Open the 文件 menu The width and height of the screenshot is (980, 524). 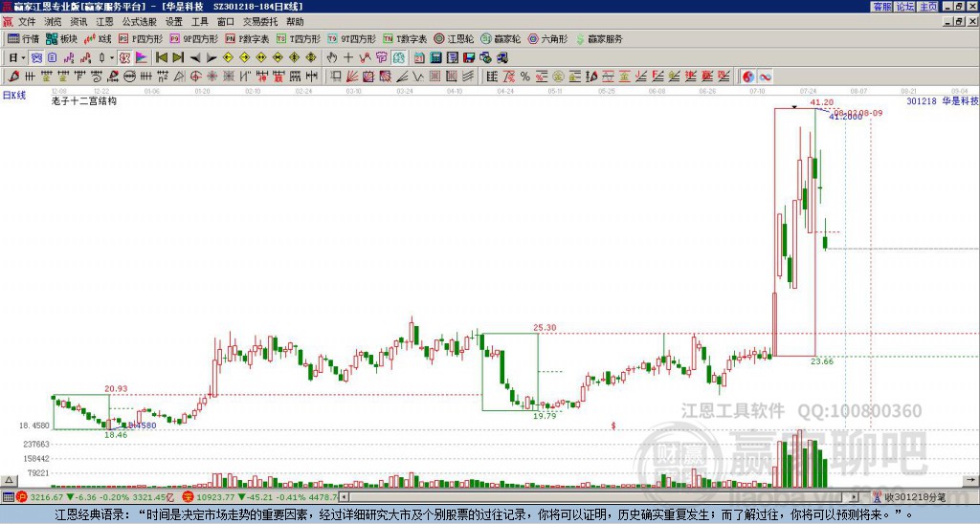click(27, 22)
